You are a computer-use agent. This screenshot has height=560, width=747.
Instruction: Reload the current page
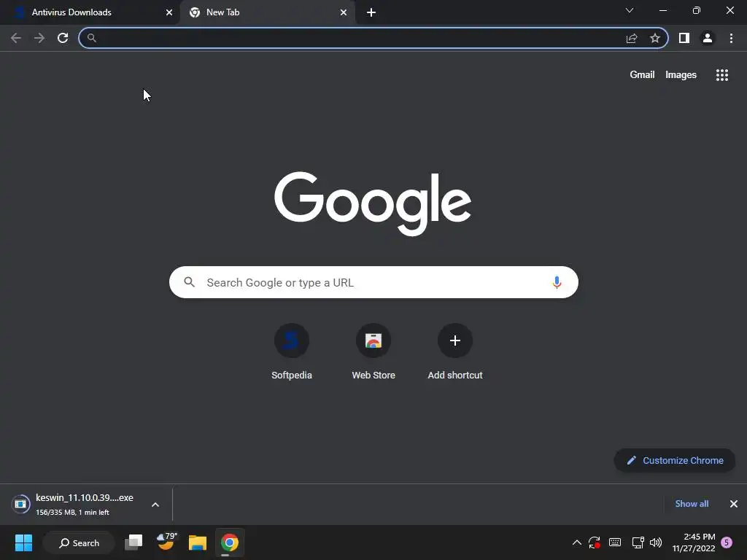(x=63, y=38)
